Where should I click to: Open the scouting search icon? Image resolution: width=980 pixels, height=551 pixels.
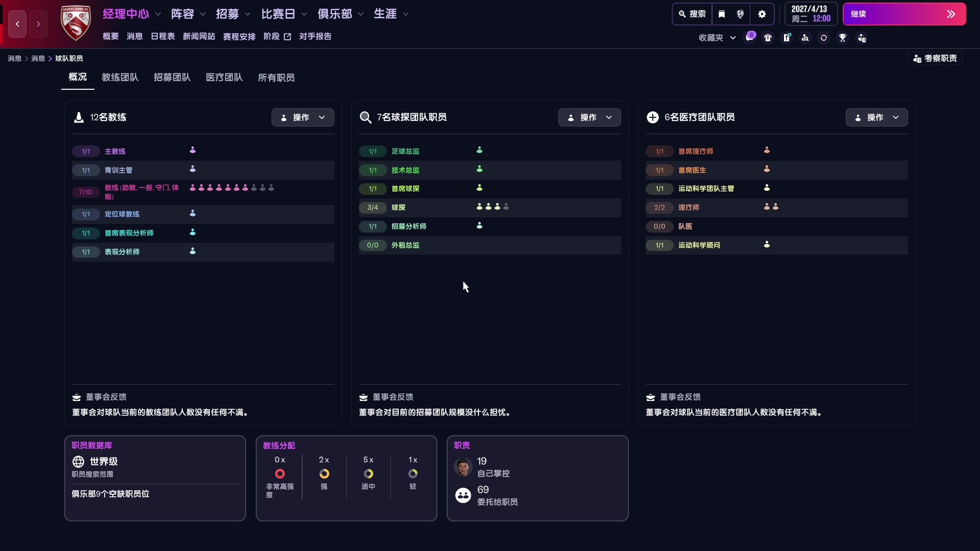(x=805, y=37)
